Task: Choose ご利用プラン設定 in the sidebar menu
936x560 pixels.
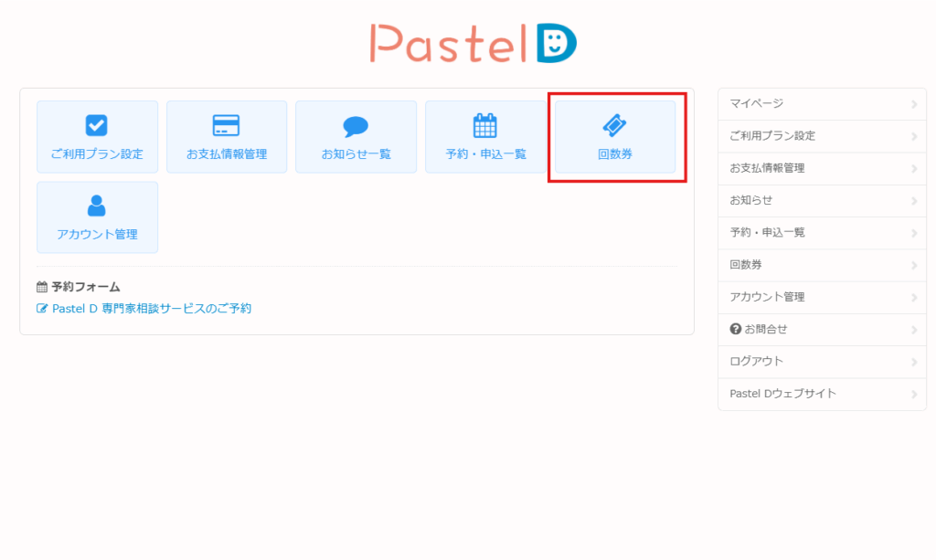Action: click(x=772, y=136)
